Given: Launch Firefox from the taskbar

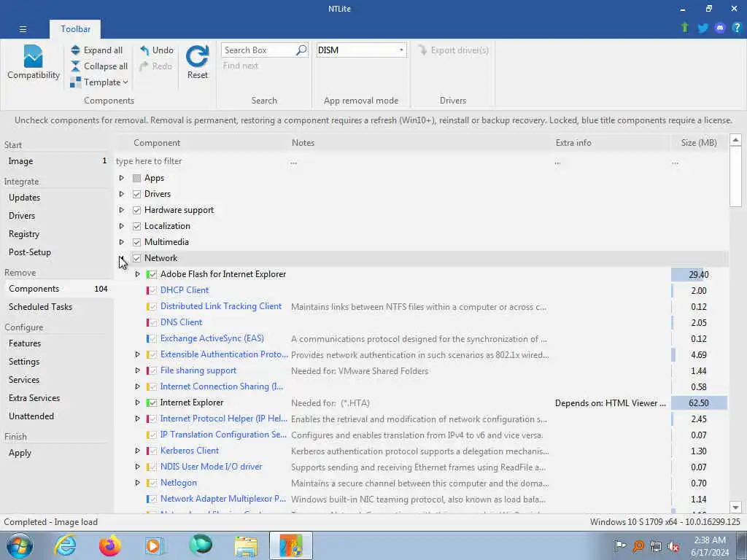Looking at the screenshot, I should [x=110, y=545].
